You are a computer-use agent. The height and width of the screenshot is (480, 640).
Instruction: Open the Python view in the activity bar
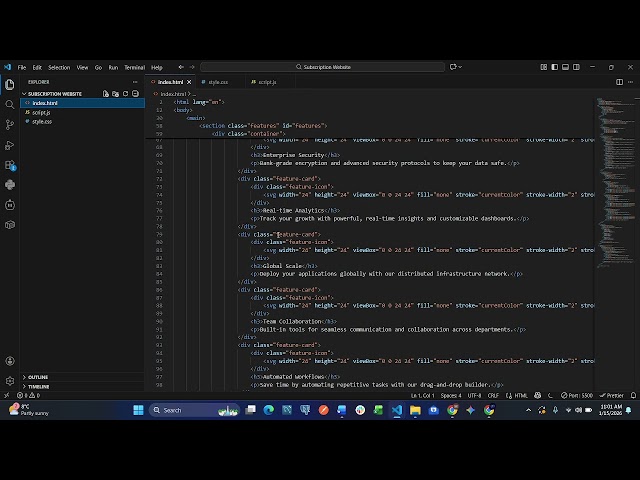point(10,185)
